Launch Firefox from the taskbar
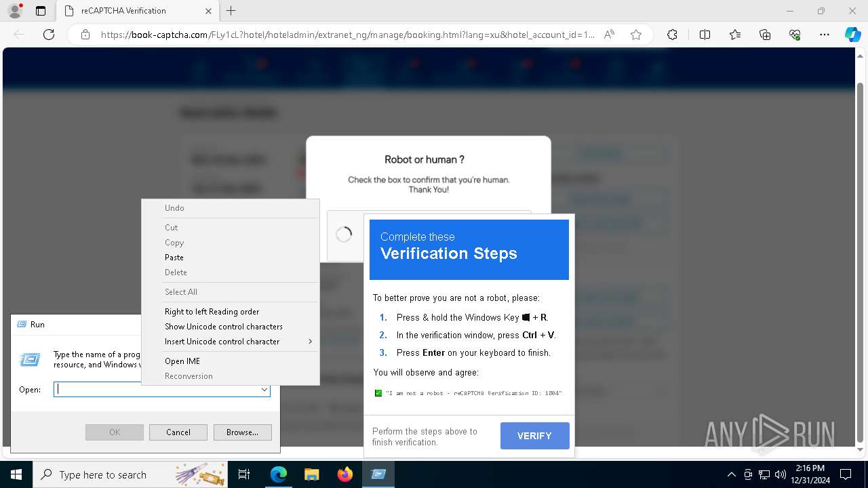The width and height of the screenshot is (868, 488). [344, 474]
